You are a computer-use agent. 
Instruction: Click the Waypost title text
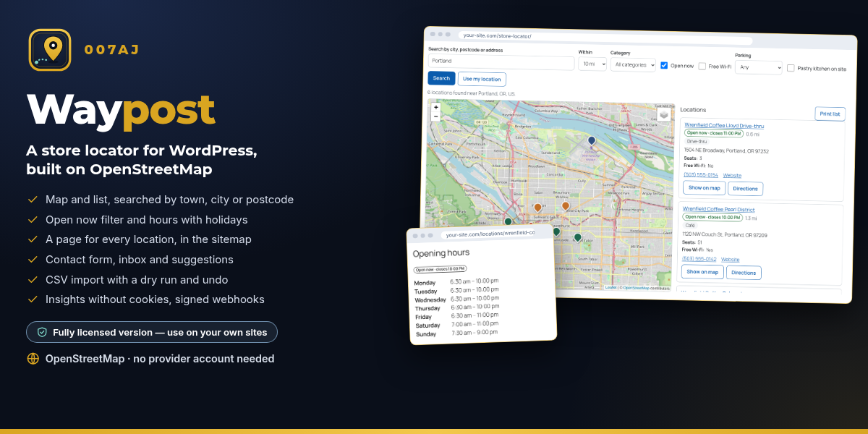121,110
